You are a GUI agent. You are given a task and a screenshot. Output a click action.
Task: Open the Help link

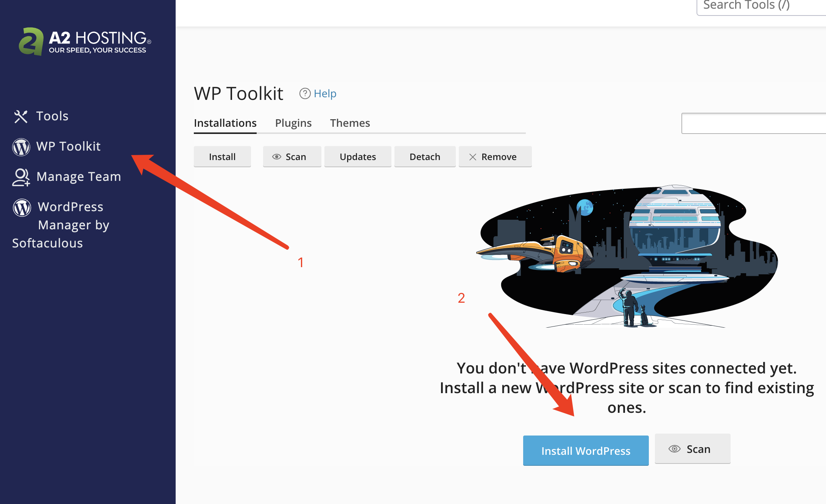pos(325,93)
